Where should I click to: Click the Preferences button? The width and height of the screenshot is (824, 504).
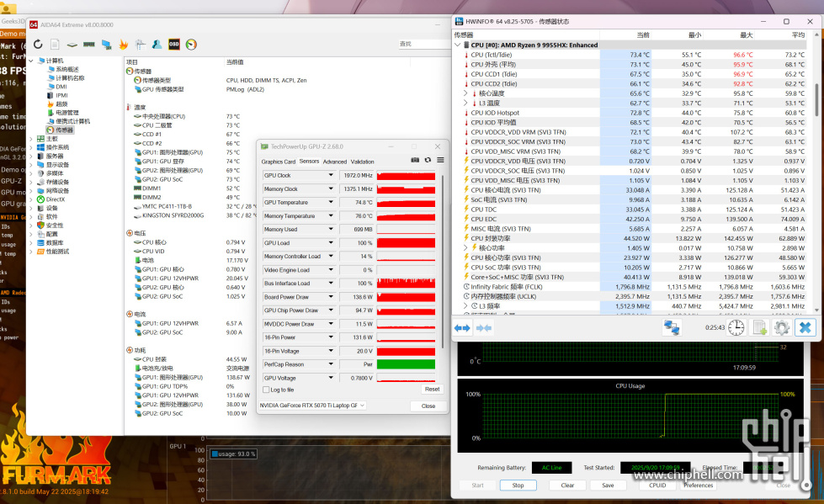click(699, 485)
